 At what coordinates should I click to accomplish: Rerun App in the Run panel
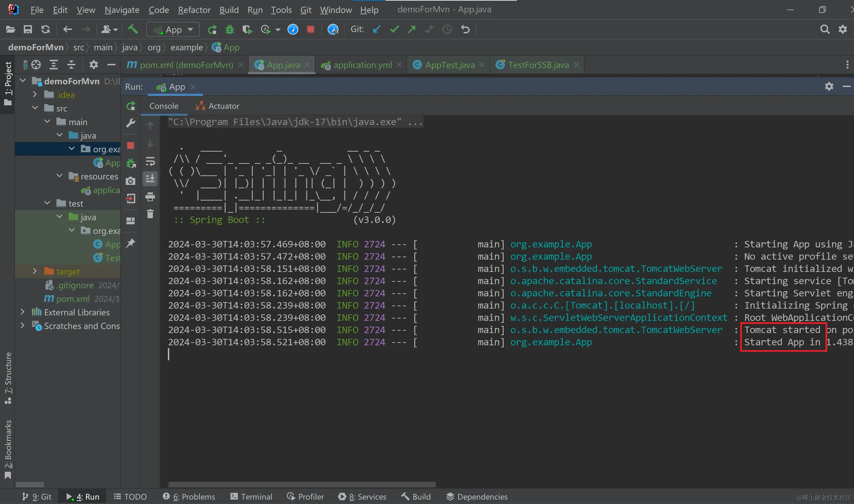[131, 106]
